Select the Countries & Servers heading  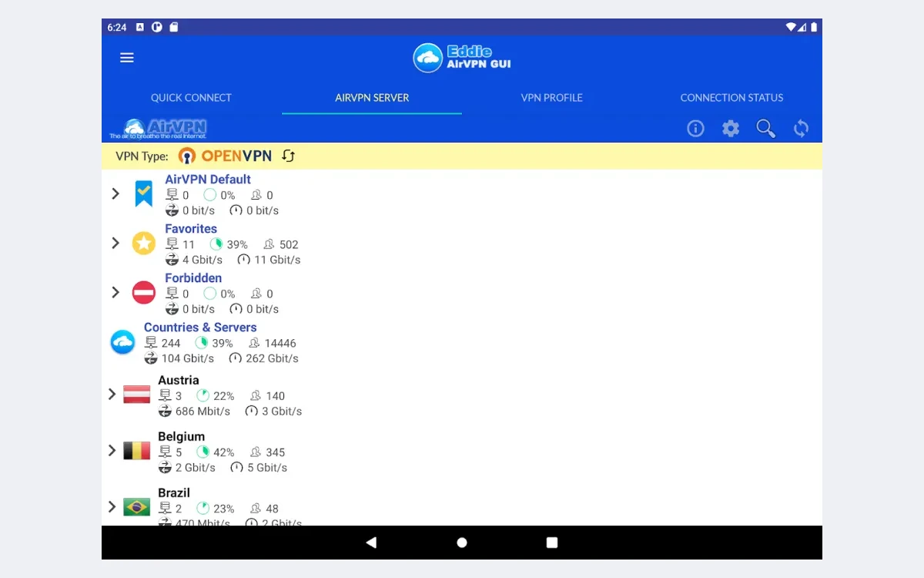click(x=200, y=327)
